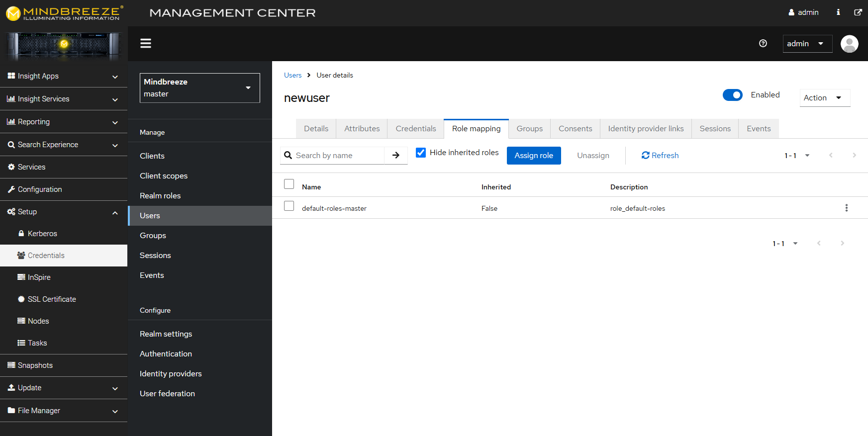
Task: Switch to the Attributes tab
Action: tap(362, 129)
